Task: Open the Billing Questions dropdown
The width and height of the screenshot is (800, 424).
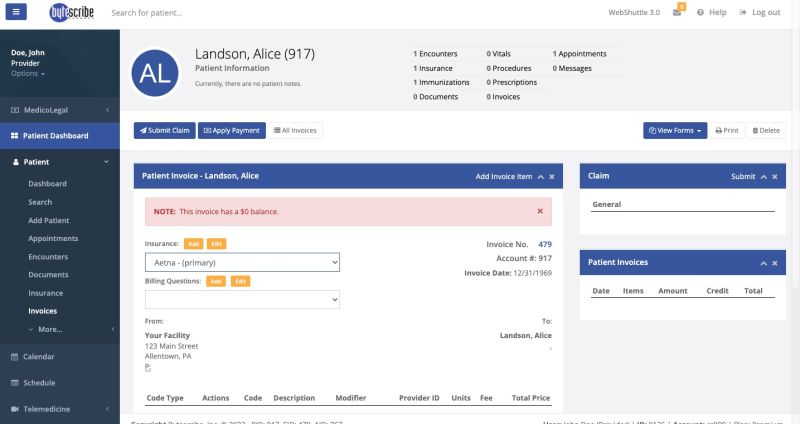Action: click(x=242, y=299)
